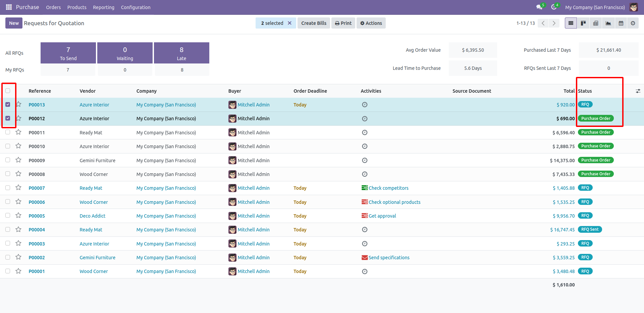Open the apps grid menu icon
Viewport: 644px width, 313px height.
9,7
